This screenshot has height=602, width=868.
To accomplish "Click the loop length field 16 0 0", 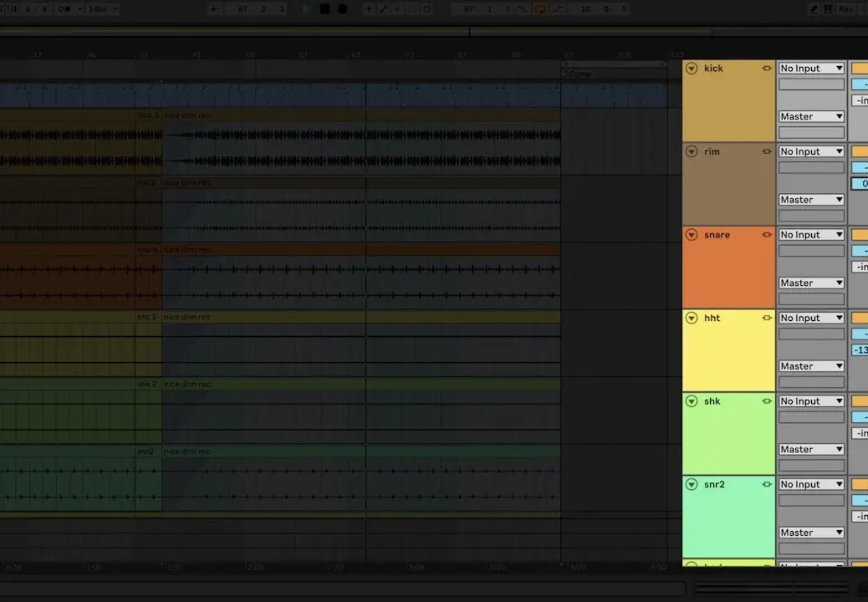I will point(600,9).
